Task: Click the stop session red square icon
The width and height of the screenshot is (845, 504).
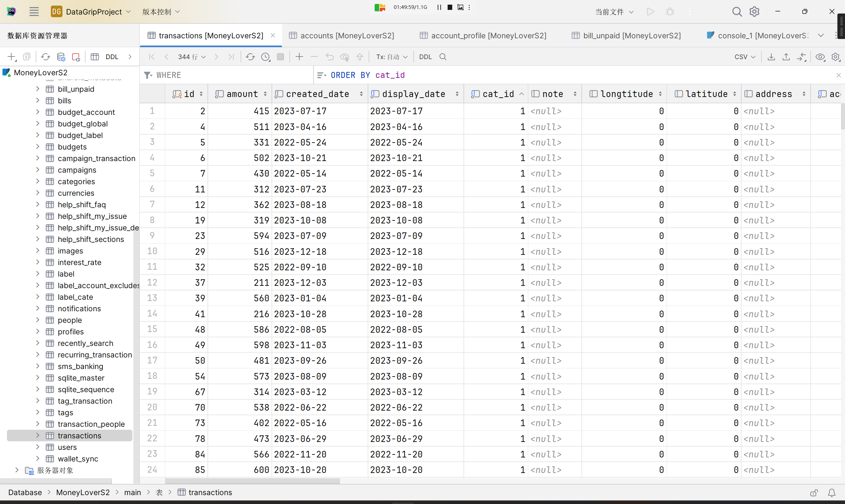Action: (x=76, y=57)
